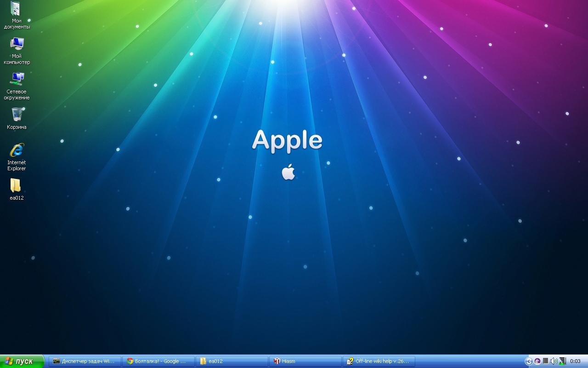Open the Пуск start menu
The width and height of the screenshot is (588, 368).
tap(22, 361)
